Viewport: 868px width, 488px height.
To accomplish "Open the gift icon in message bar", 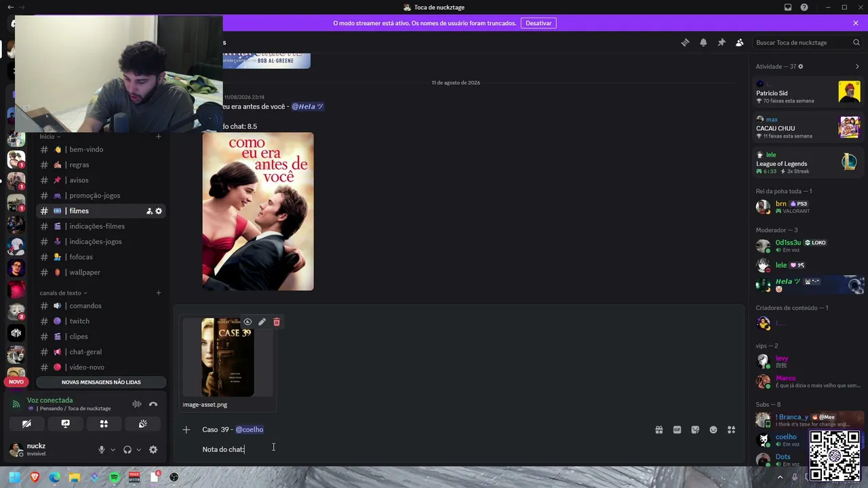I will coord(659,430).
